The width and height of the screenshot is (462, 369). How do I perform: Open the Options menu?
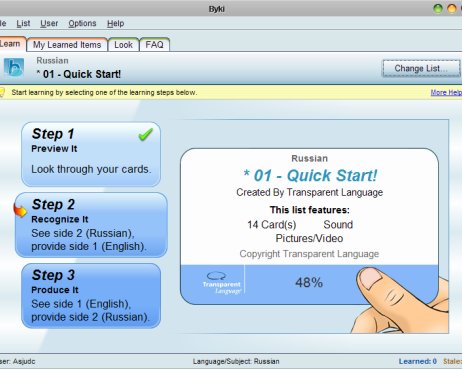[82, 23]
